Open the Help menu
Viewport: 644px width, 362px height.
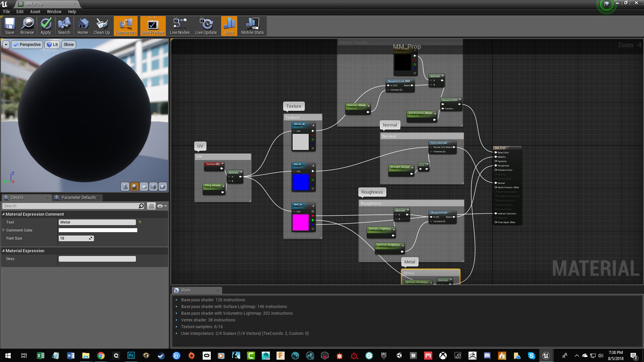pos(72,12)
